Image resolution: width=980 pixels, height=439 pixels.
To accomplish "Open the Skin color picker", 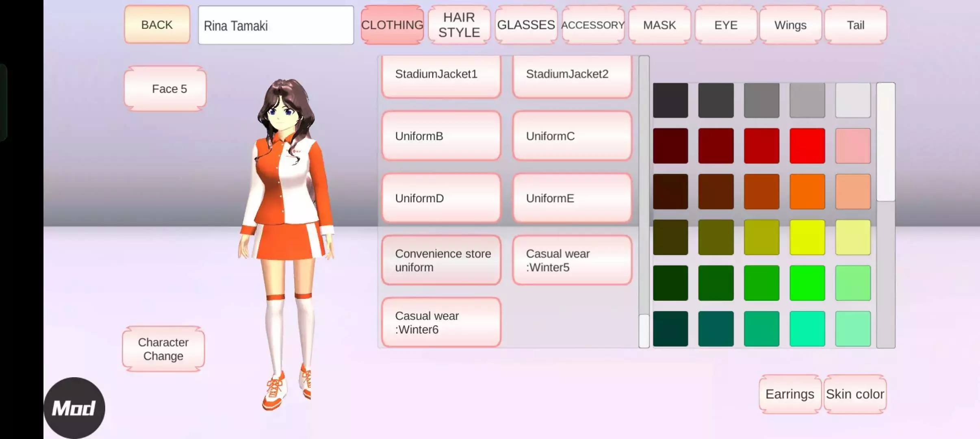I will (x=855, y=394).
